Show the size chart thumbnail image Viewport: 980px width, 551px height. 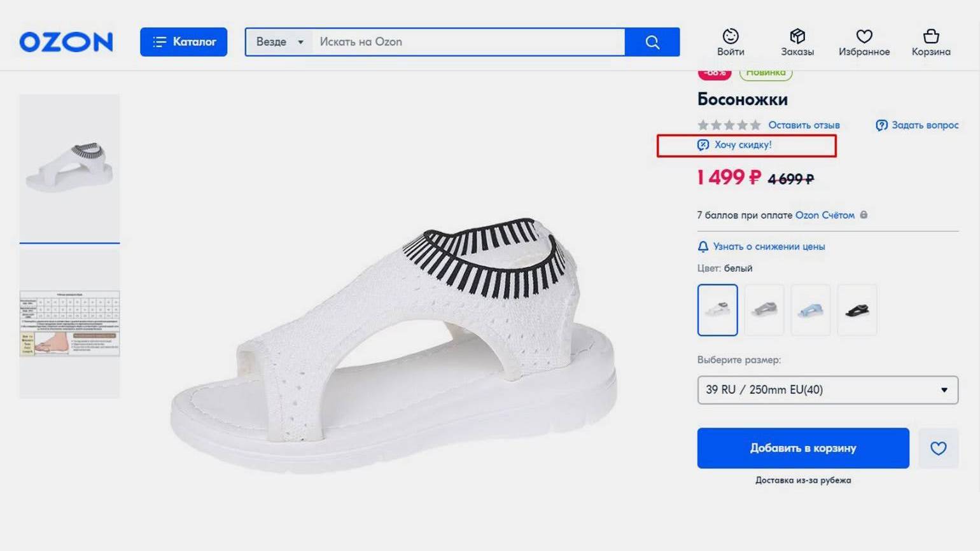pyautogui.click(x=69, y=323)
